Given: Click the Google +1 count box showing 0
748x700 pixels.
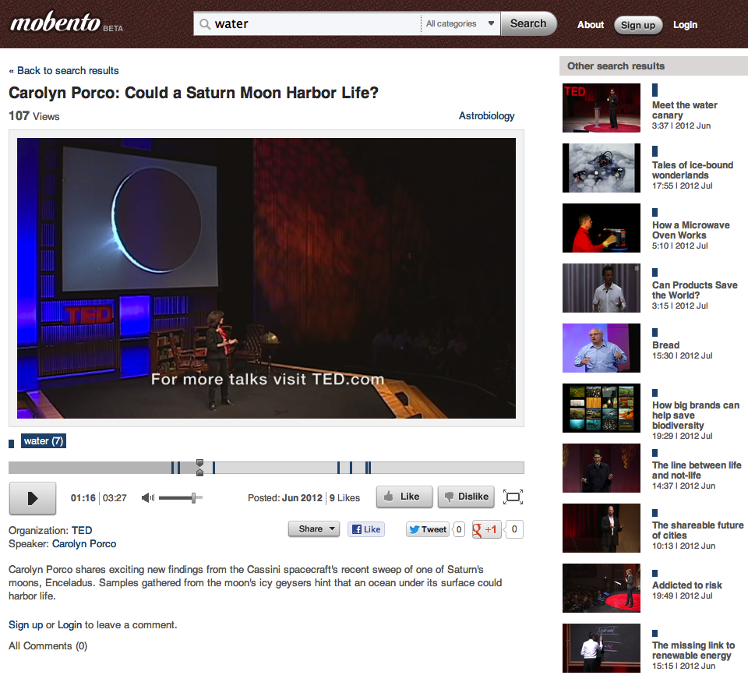Looking at the screenshot, I should click(x=514, y=529).
